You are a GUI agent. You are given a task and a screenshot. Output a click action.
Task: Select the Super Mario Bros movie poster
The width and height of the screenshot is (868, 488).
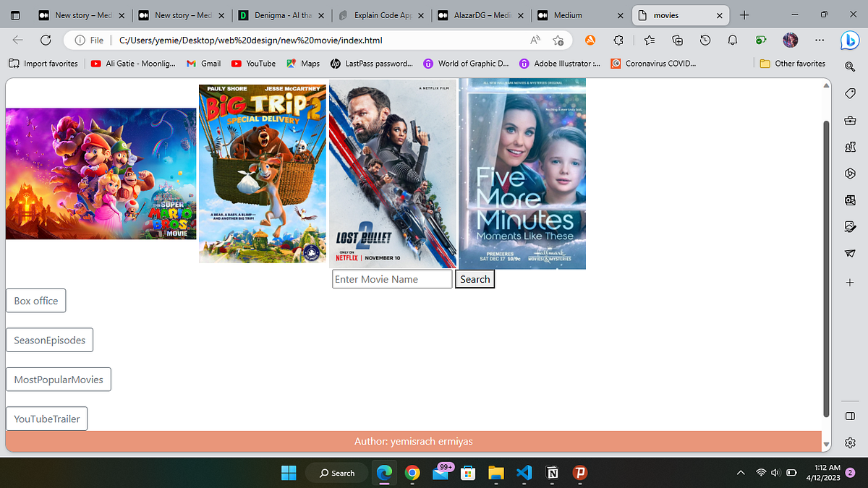coord(101,173)
